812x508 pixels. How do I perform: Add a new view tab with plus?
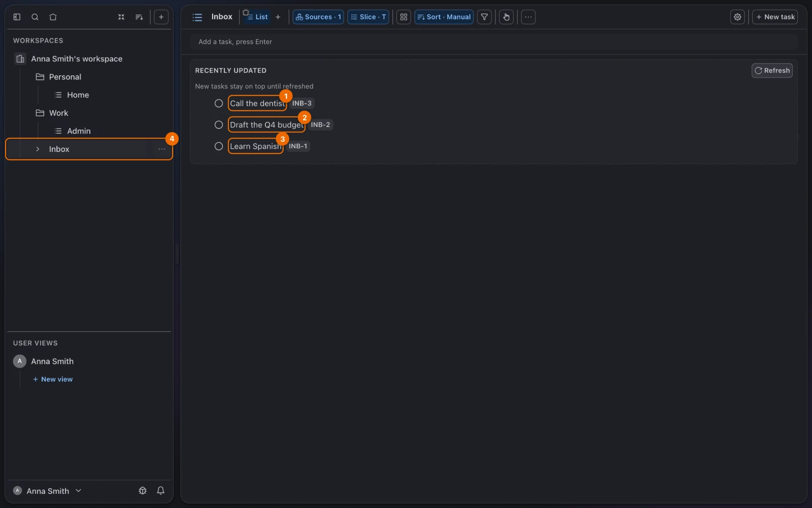tap(278, 17)
